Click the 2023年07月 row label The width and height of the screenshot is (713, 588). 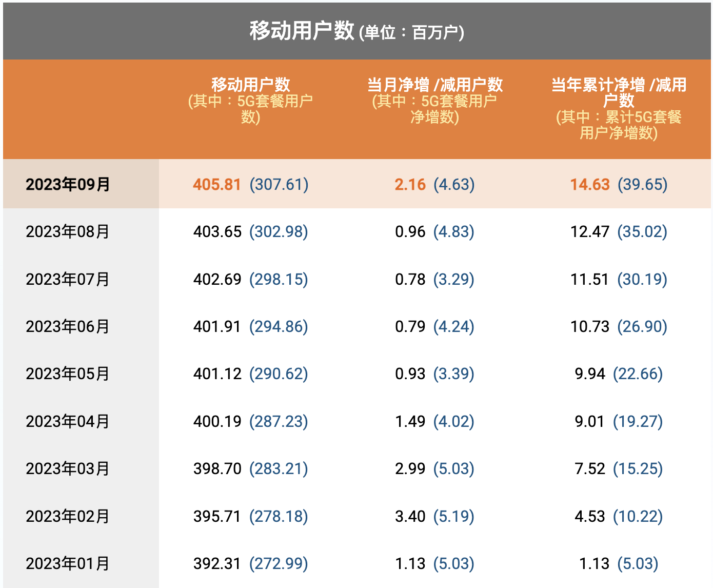click(x=68, y=279)
